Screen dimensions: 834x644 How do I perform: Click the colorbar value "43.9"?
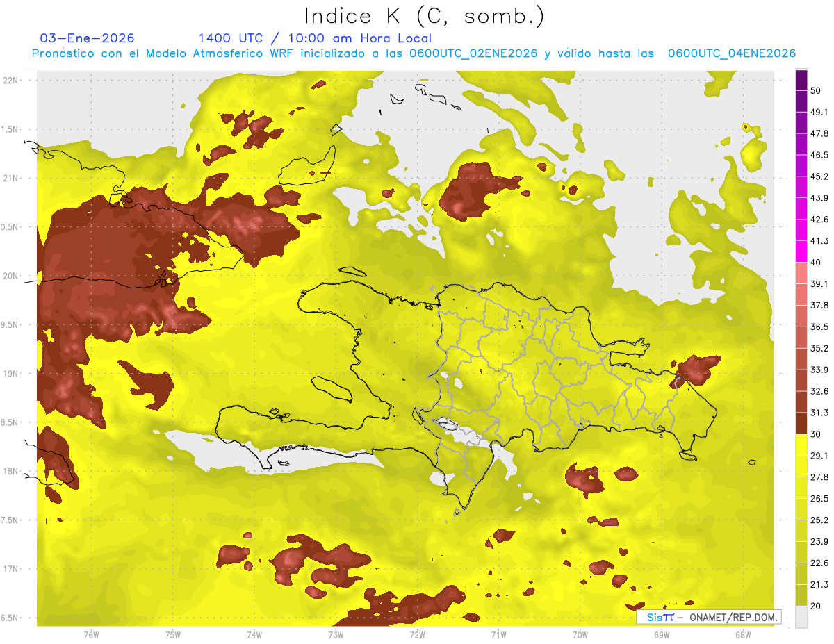(819, 198)
